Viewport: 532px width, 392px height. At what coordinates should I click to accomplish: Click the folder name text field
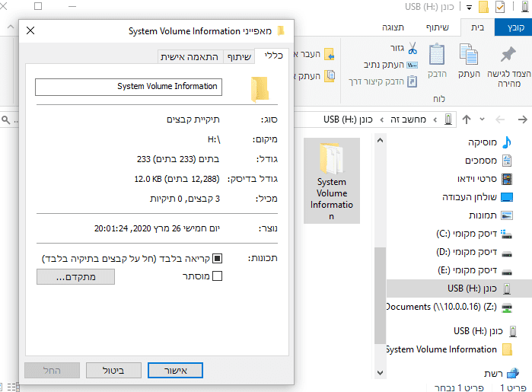click(x=128, y=86)
